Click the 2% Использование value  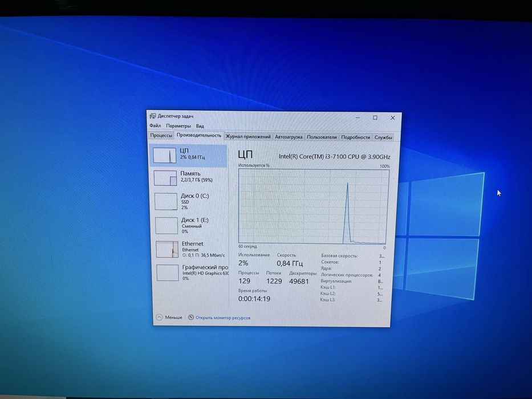coord(243,263)
